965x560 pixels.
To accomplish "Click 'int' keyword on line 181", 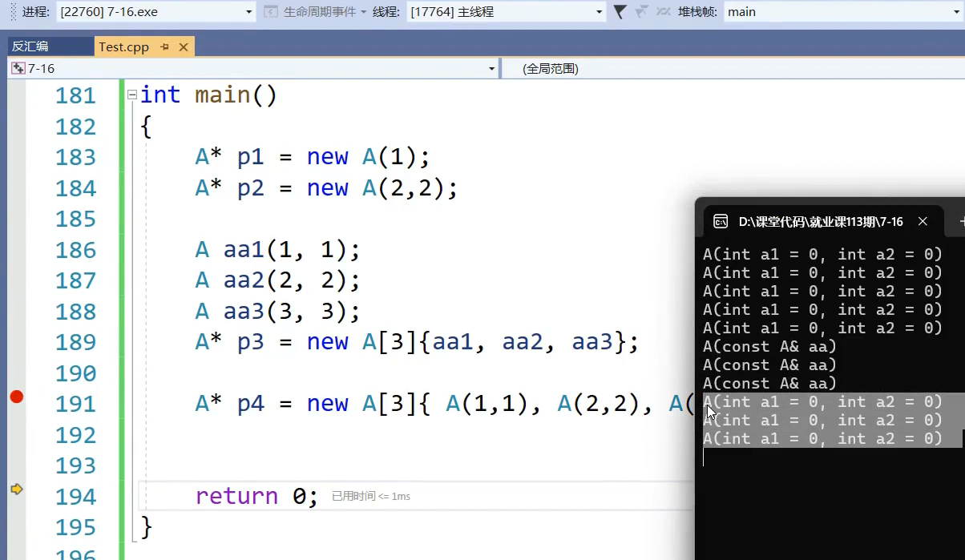I will click(x=160, y=95).
